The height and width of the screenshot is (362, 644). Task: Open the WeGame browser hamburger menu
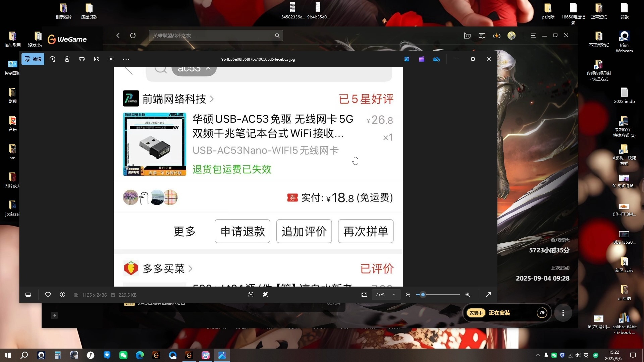coord(533,35)
